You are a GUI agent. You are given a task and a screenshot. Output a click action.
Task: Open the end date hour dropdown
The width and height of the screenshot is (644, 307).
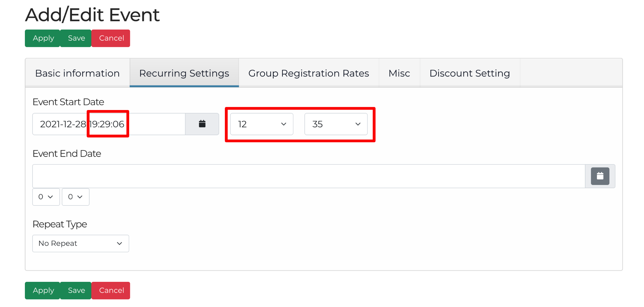click(x=46, y=197)
